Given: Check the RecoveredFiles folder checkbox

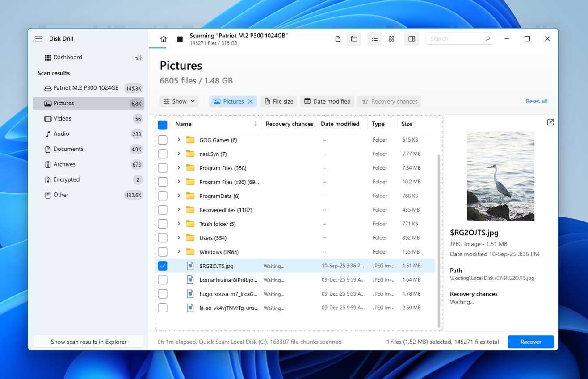Looking at the screenshot, I should pyautogui.click(x=163, y=210).
